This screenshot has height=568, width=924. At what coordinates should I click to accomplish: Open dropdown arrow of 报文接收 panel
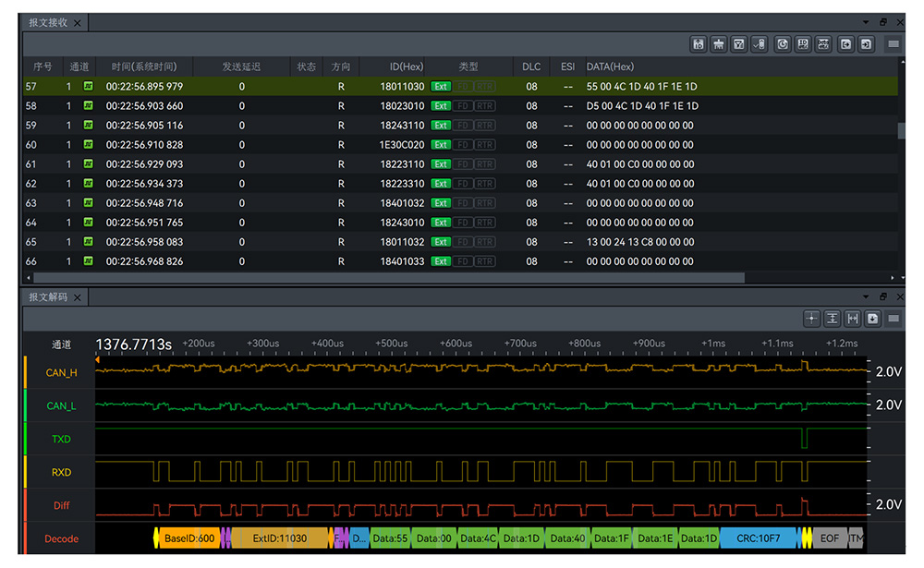click(x=866, y=22)
